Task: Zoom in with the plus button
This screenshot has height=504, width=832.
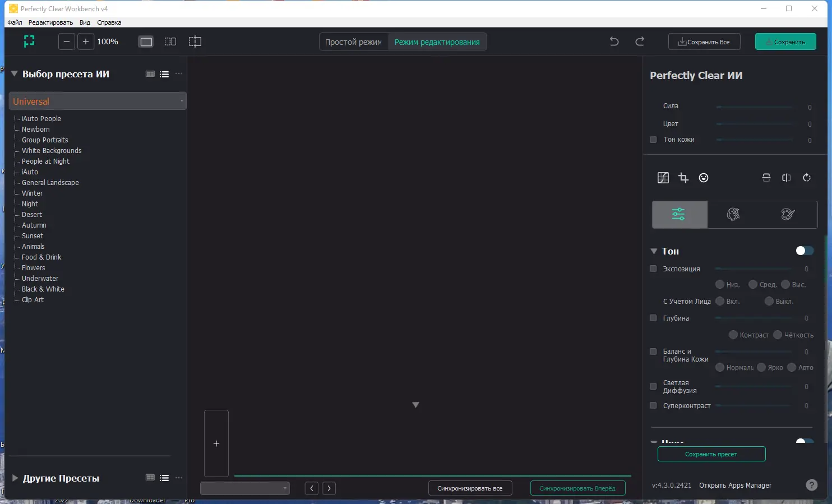Action: [86, 41]
